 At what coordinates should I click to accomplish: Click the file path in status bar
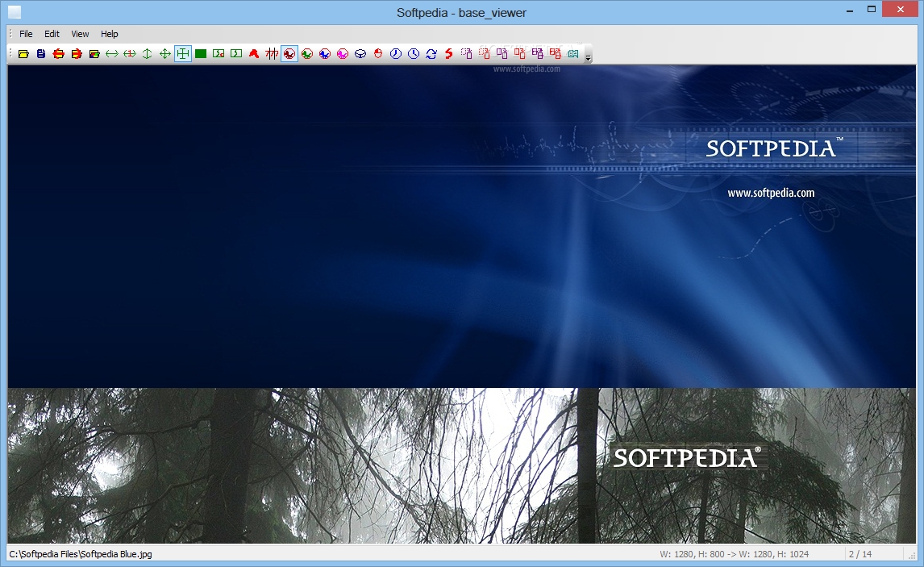click(81, 554)
